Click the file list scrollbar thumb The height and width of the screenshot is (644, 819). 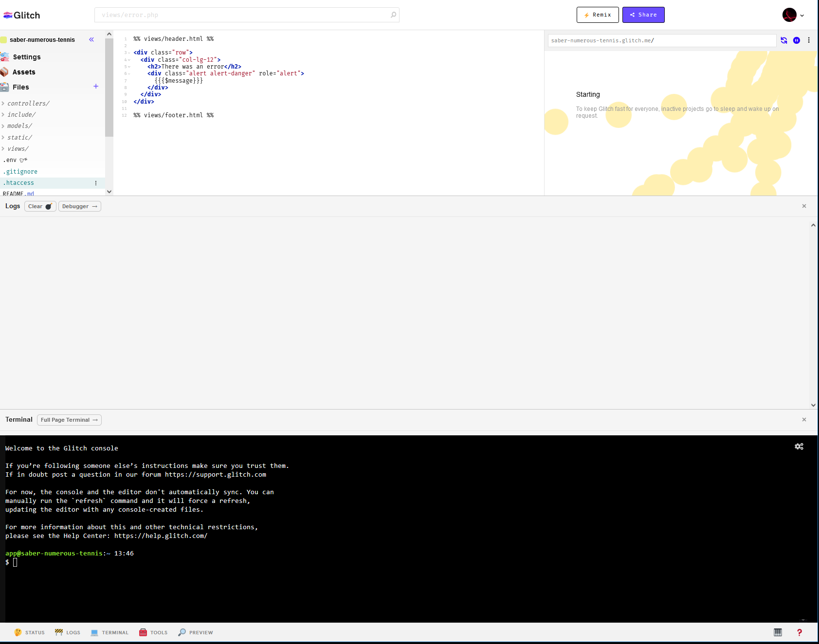click(x=109, y=88)
